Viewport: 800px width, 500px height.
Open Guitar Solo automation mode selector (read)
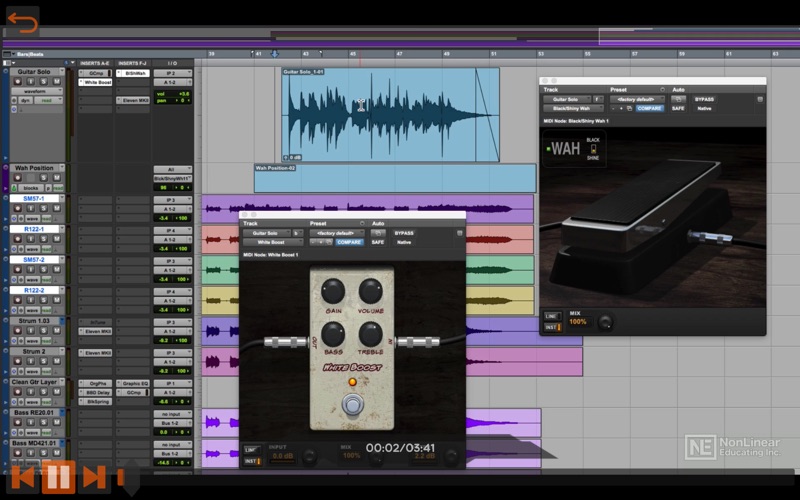[48, 101]
